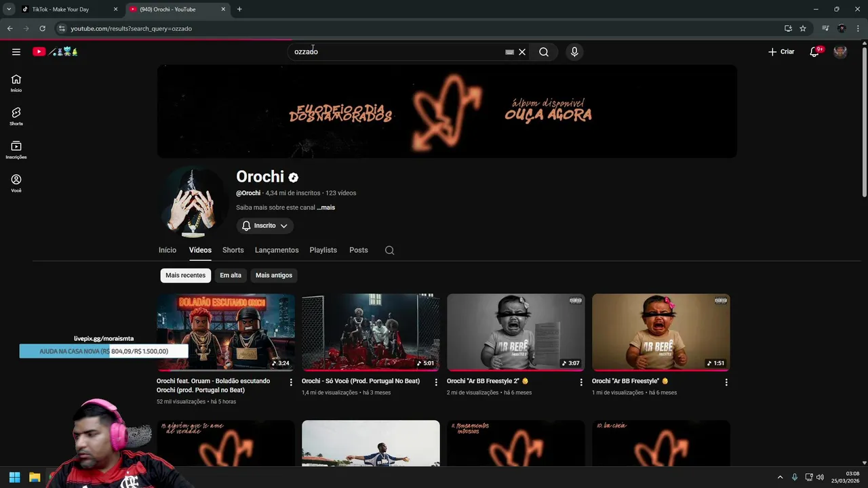Click the Criar button
Viewport: 868px width, 488px height.
click(781, 52)
